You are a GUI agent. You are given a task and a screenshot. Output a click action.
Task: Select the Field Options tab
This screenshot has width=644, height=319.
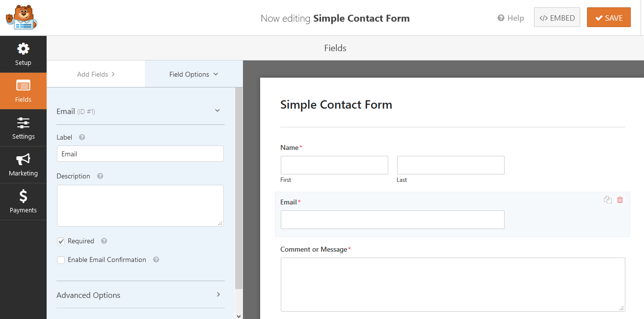pyautogui.click(x=194, y=74)
